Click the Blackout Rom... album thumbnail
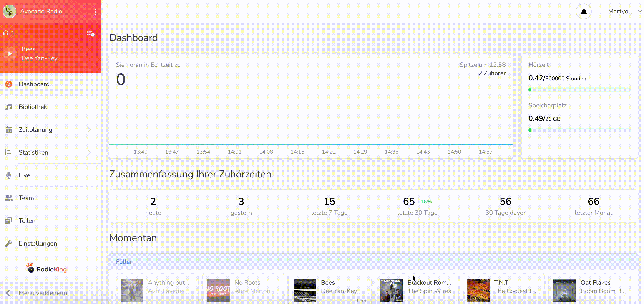Viewport: 644px width, 304px height. pos(391,290)
